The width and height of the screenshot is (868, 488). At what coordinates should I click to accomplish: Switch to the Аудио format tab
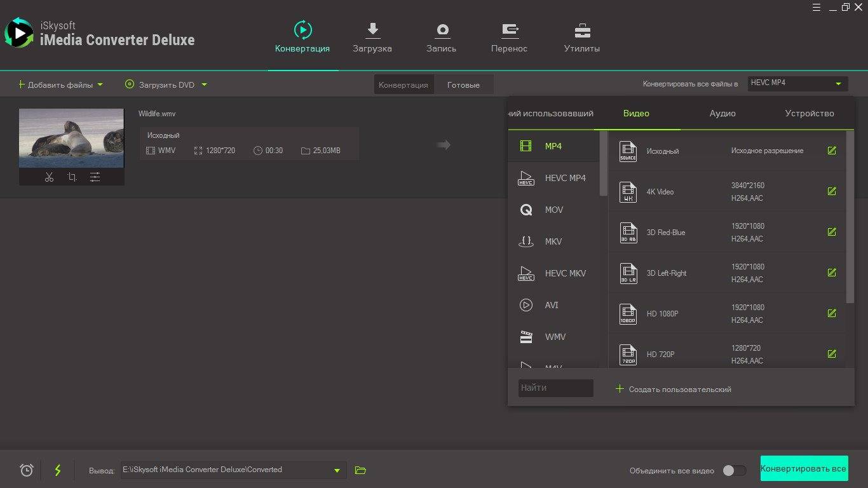[722, 113]
